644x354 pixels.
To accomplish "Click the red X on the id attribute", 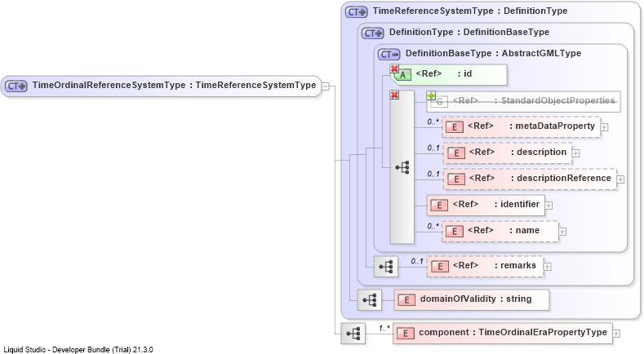I will tap(394, 69).
